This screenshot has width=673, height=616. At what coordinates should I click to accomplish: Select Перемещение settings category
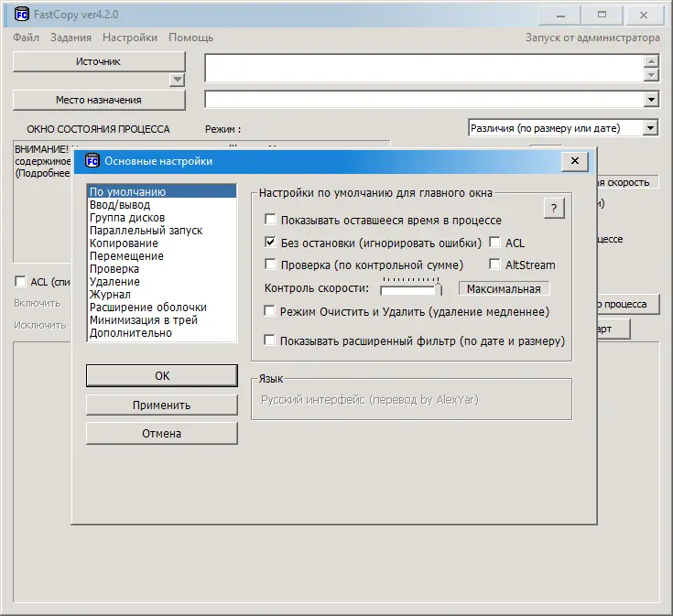(161, 256)
